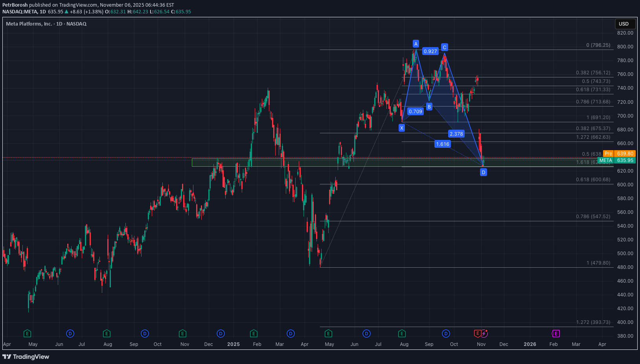Click the green earnings icon below December 2024
This screenshot has height=364, width=640.
point(182,333)
